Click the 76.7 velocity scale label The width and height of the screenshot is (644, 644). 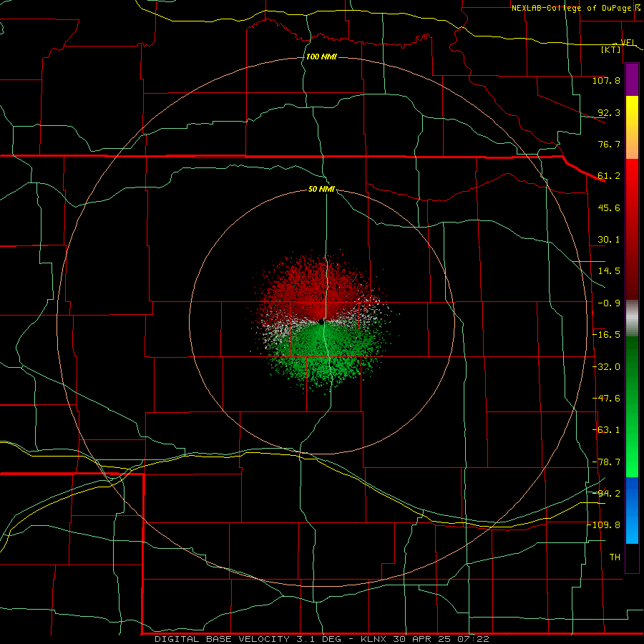point(609,144)
